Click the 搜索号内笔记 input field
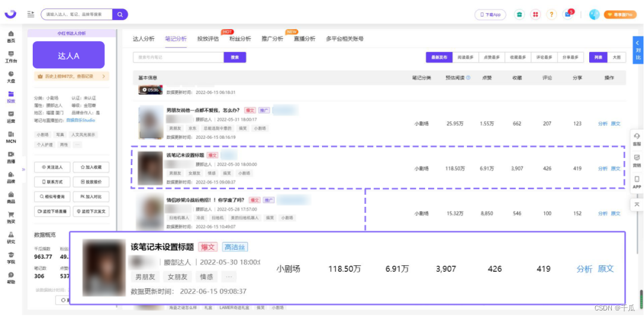The image size is (644, 317). [x=178, y=57]
